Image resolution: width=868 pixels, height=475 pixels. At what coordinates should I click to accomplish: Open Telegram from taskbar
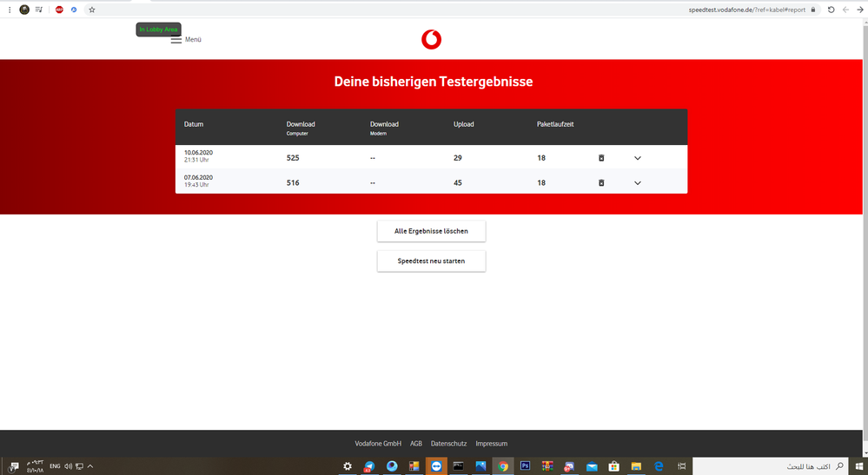click(369, 466)
